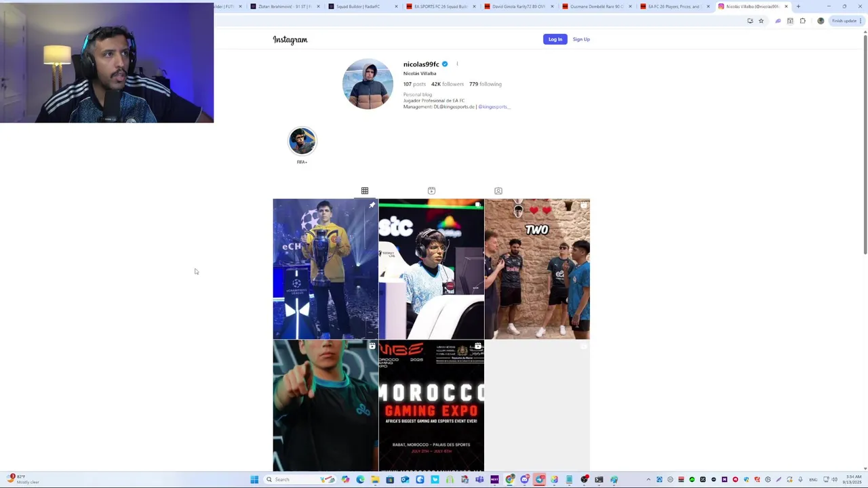Open 42K followers list
Image resolution: width=868 pixels, height=488 pixels.
point(448,84)
